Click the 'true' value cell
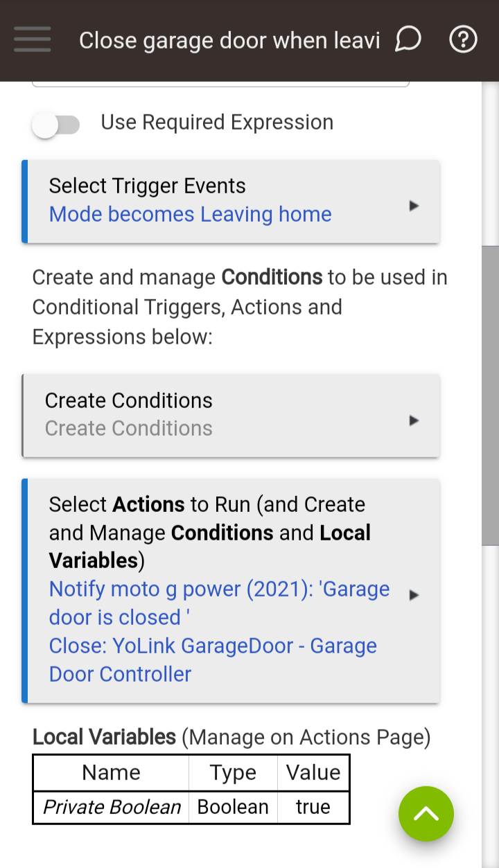 pos(313,807)
